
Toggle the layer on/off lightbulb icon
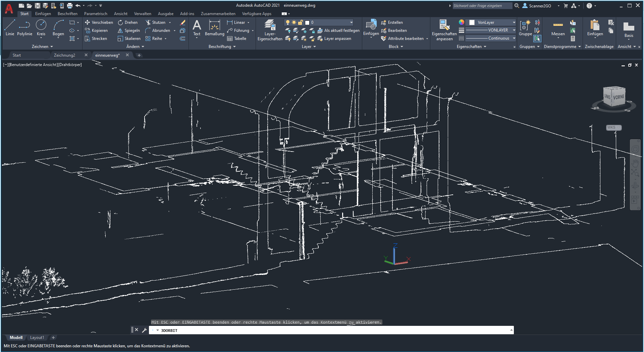[x=287, y=22]
